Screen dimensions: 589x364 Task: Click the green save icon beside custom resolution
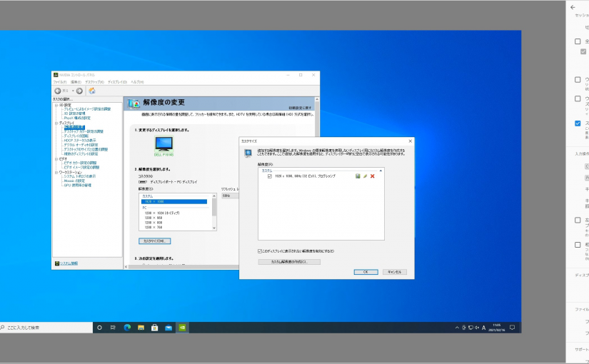(x=358, y=176)
